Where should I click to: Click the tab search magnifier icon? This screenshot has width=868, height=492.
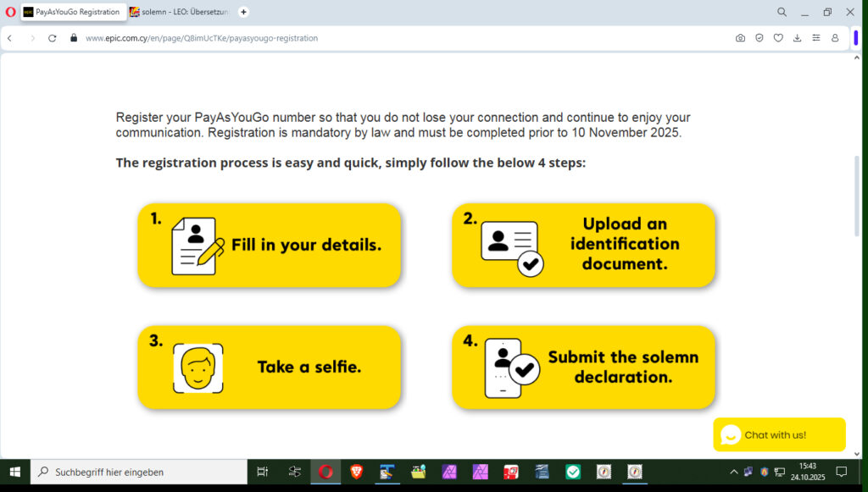coord(782,12)
